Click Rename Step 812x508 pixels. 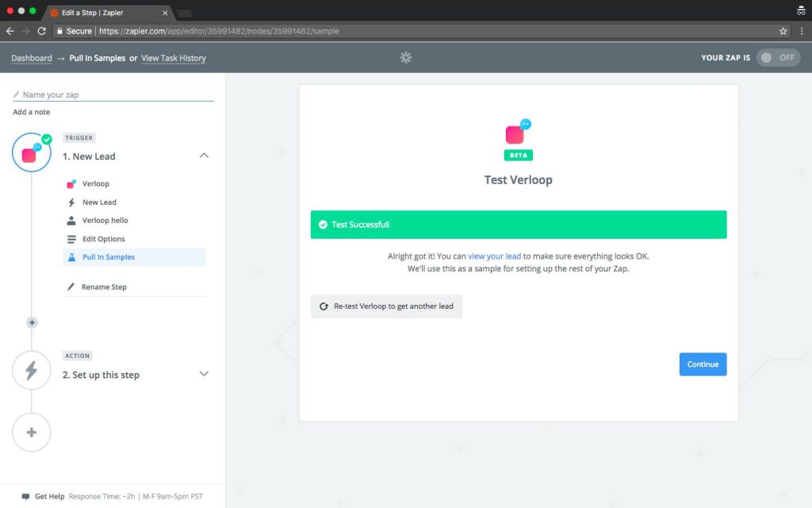(104, 287)
